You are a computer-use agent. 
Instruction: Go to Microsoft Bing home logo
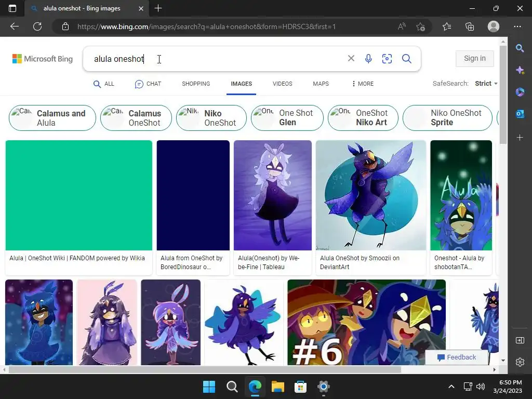43,59
